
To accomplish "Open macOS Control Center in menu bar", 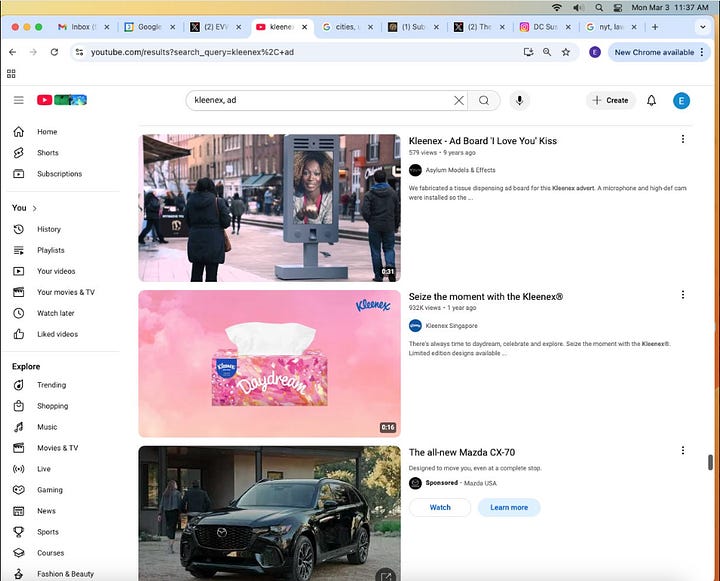I will pos(618,7).
